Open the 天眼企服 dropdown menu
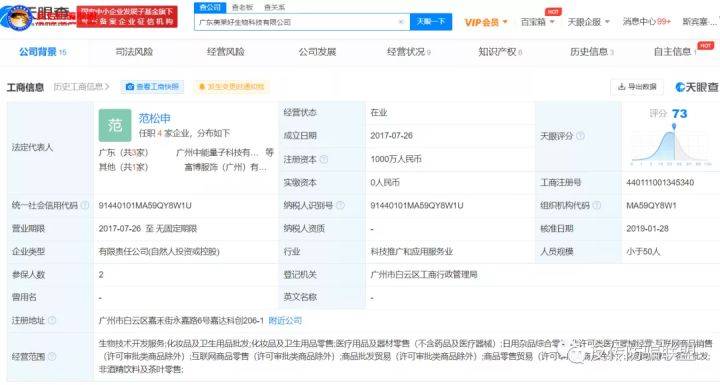 point(588,22)
